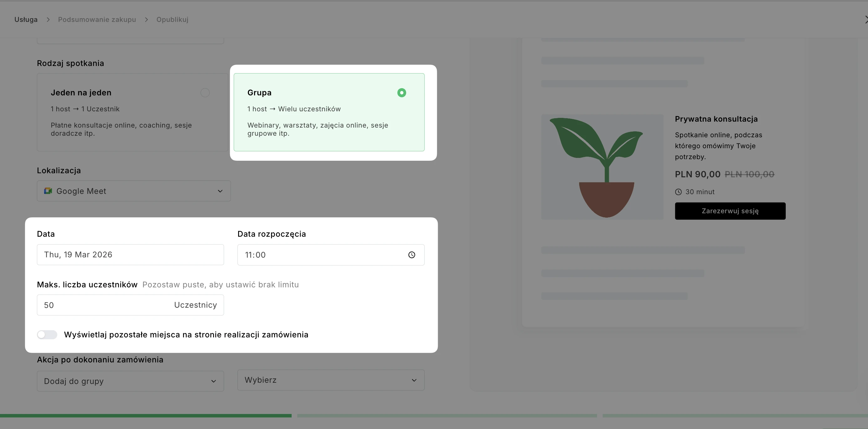Open the Wybierz dropdown
868x429 pixels.
(330, 380)
